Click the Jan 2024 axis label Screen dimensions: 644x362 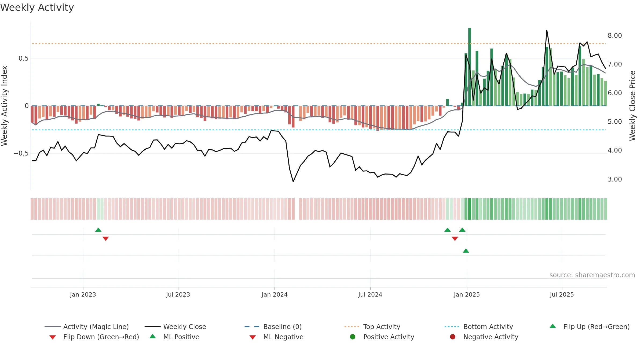[275, 295]
